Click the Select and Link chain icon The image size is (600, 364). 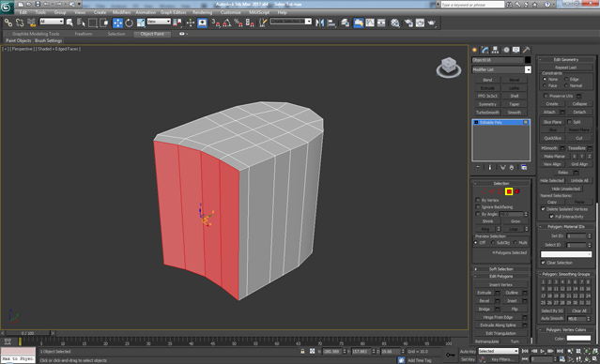pos(8,23)
